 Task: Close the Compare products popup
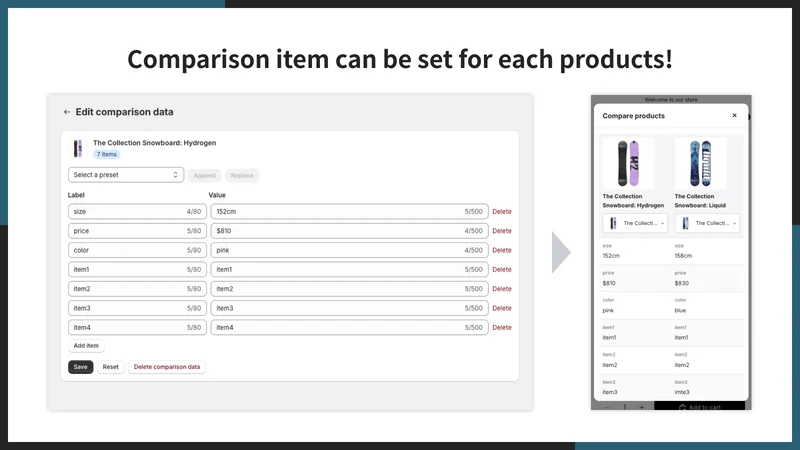point(734,115)
